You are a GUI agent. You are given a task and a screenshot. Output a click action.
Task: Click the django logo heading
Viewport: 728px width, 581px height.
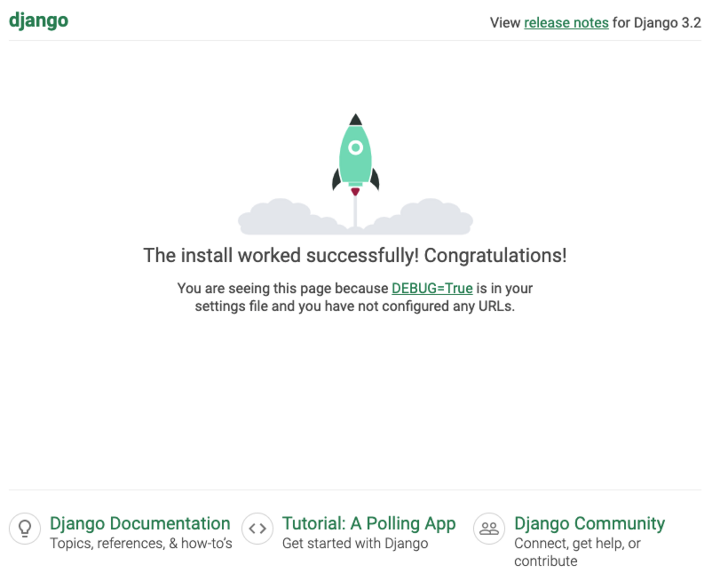[x=39, y=21]
